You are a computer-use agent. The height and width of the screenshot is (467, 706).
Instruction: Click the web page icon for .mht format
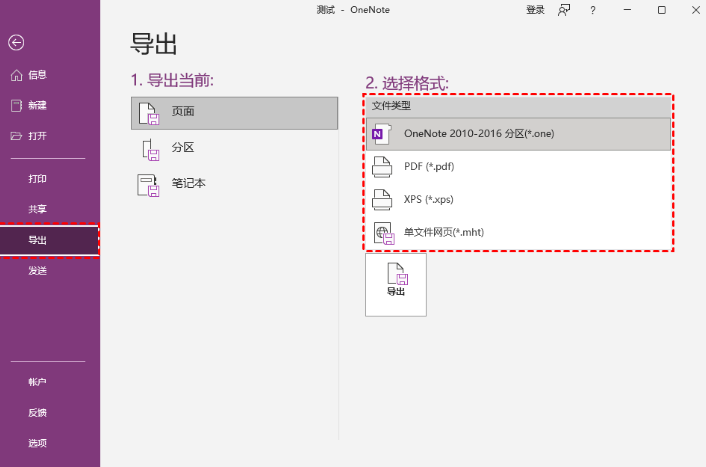[384, 233]
